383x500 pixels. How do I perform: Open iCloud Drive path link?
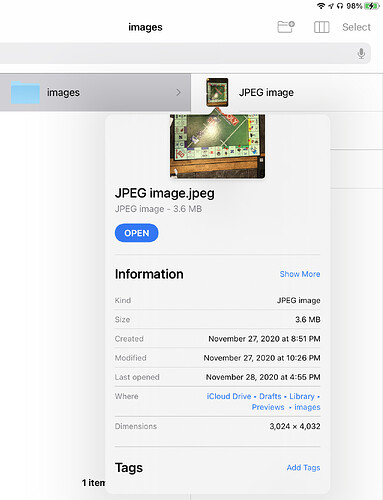click(229, 396)
